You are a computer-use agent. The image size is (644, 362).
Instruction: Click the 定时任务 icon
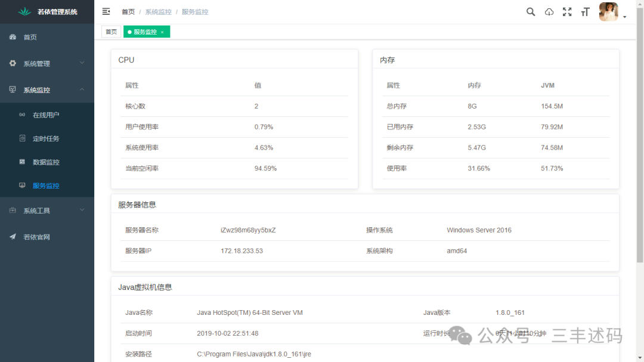[x=22, y=138]
